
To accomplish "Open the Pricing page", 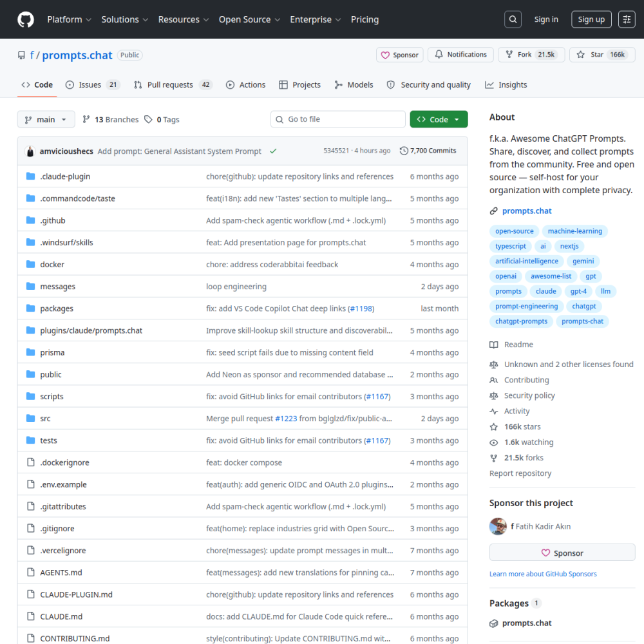I will pyautogui.click(x=365, y=19).
